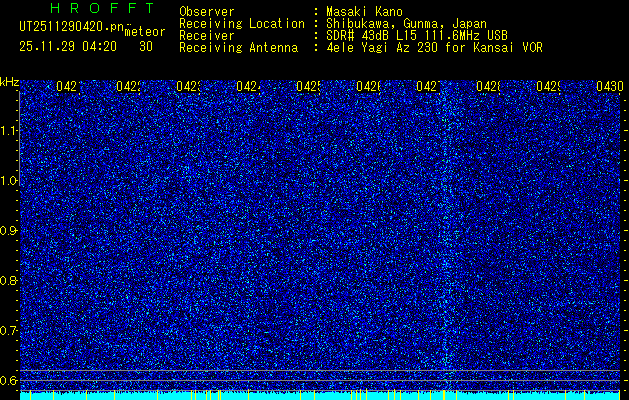Screen dimensions: 629x400
Task: Click the 0.8 kHz frequency axis label
Action: 8,280
